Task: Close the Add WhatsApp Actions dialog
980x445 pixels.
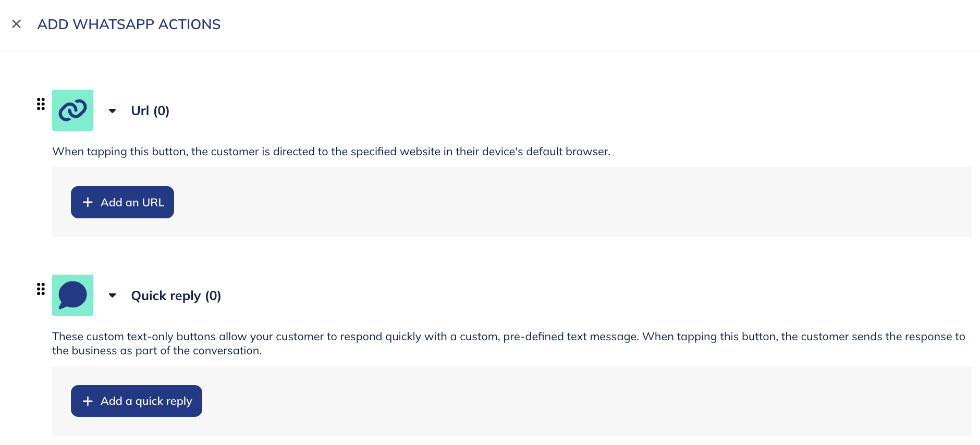Action: click(x=16, y=24)
